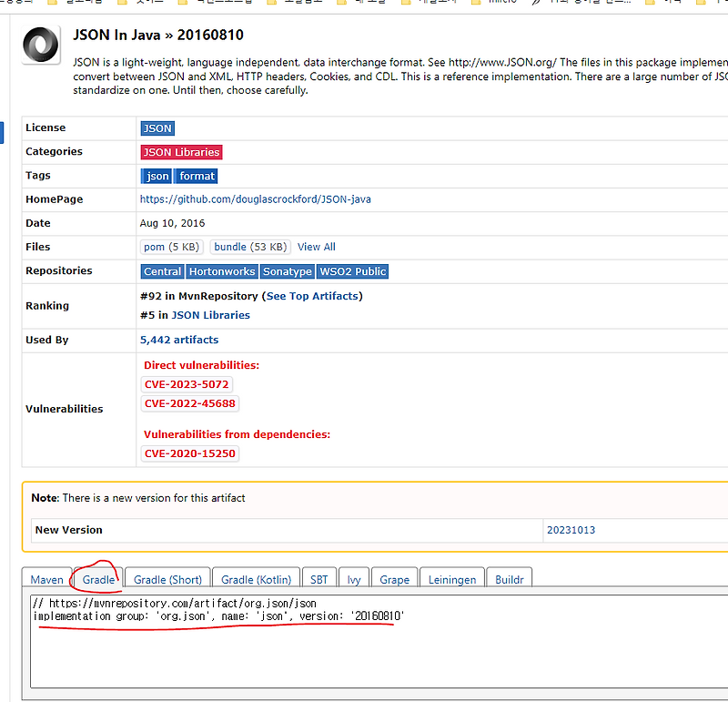This screenshot has height=702, width=728.
Task: Switch to the Maven tab
Action: click(47, 579)
